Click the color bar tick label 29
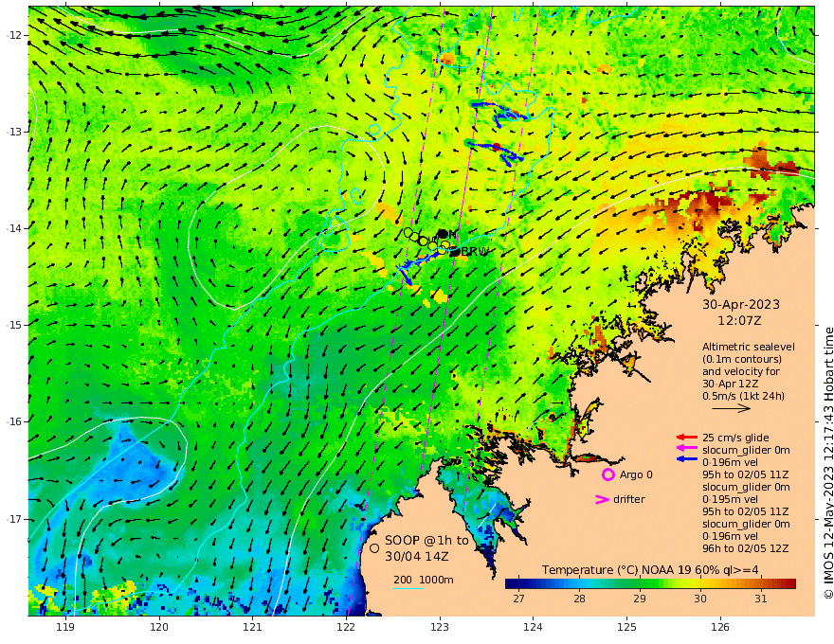This screenshot has width=834, height=644. (x=640, y=599)
